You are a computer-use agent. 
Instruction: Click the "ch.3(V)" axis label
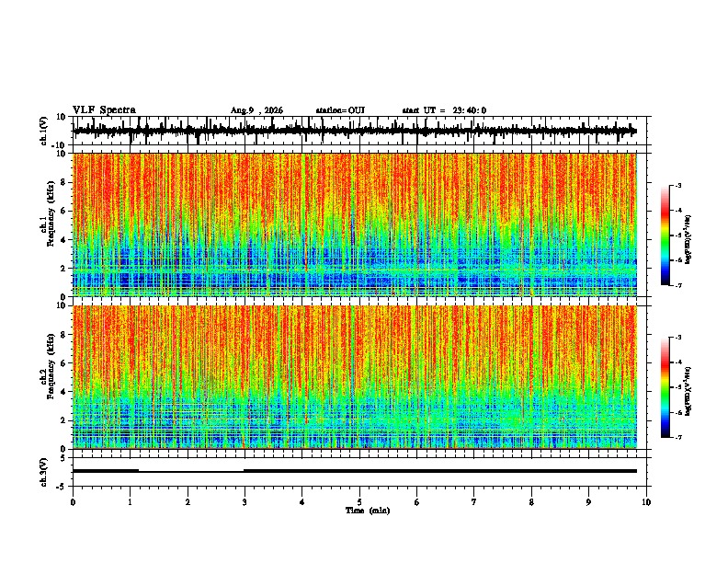pyautogui.click(x=43, y=473)
